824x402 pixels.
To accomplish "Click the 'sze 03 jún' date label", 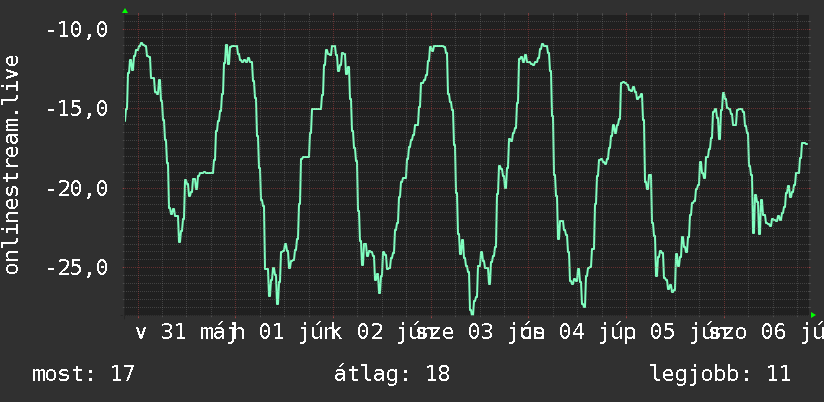I will [481, 333].
